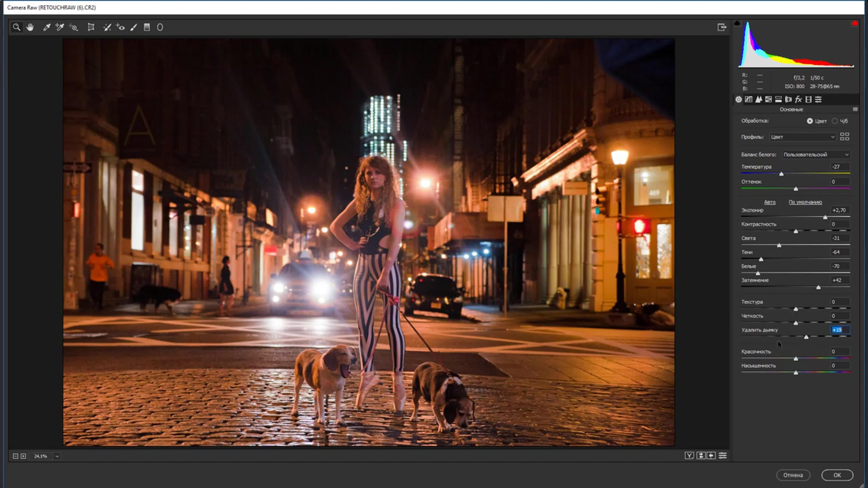Screen dimensions: 868x488
Task: Open the HSL adjustments panel tab
Action: pyautogui.click(x=769, y=99)
